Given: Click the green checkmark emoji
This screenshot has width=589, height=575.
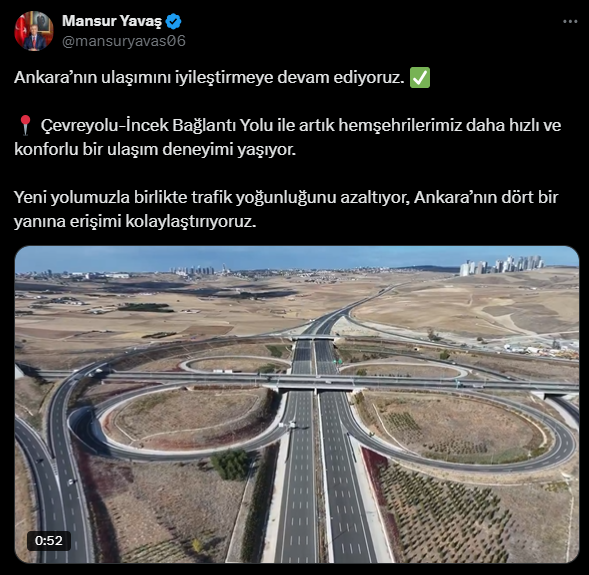Looking at the screenshot, I should pyautogui.click(x=420, y=78).
